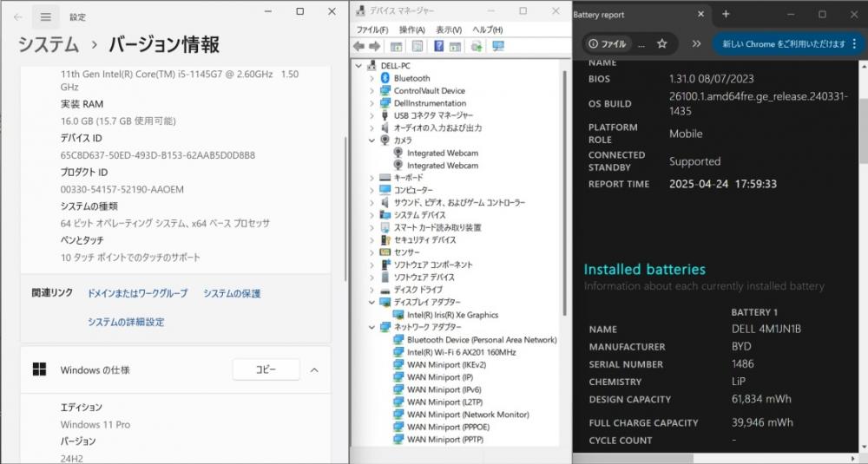Collapse the ネットワーク アダプター category
Viewport: 868px width, 464px height.
click(x=372, y=327)
